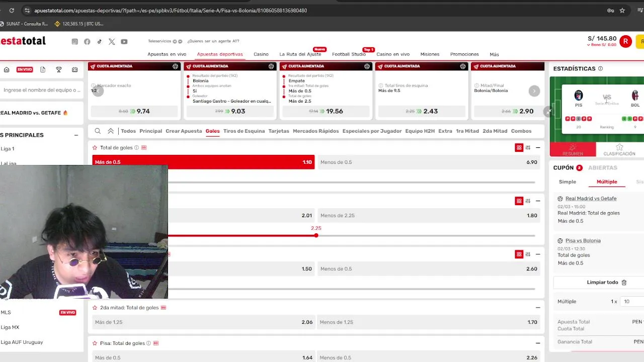Open the X (Twitter) social icon
The width and height of the screenshot is (644, 362).
point(112,42)
